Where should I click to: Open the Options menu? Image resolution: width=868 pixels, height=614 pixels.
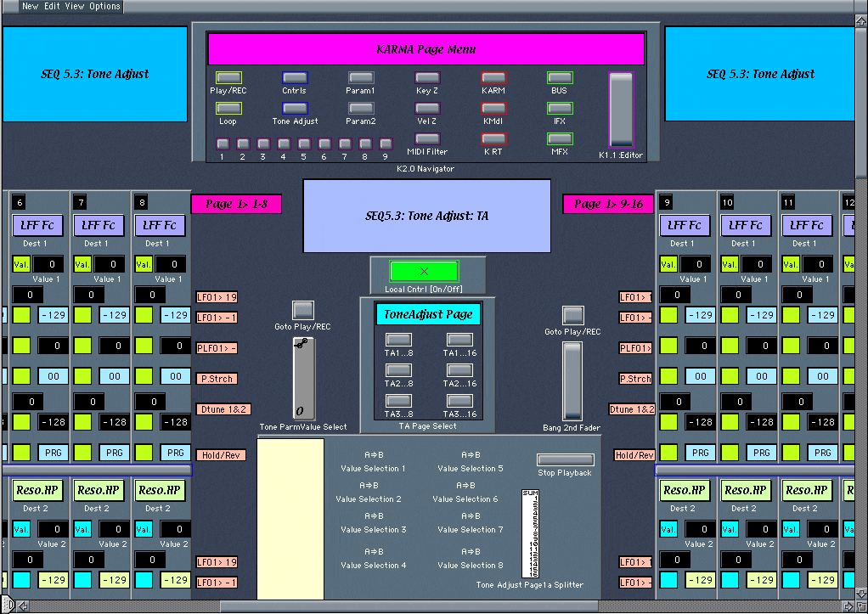click(104, 6)
